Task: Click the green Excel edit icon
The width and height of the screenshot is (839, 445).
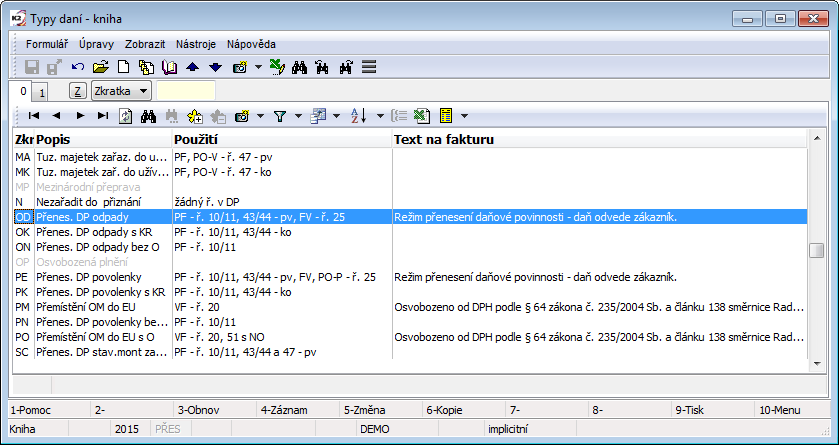Action: [x=277, y=67]
